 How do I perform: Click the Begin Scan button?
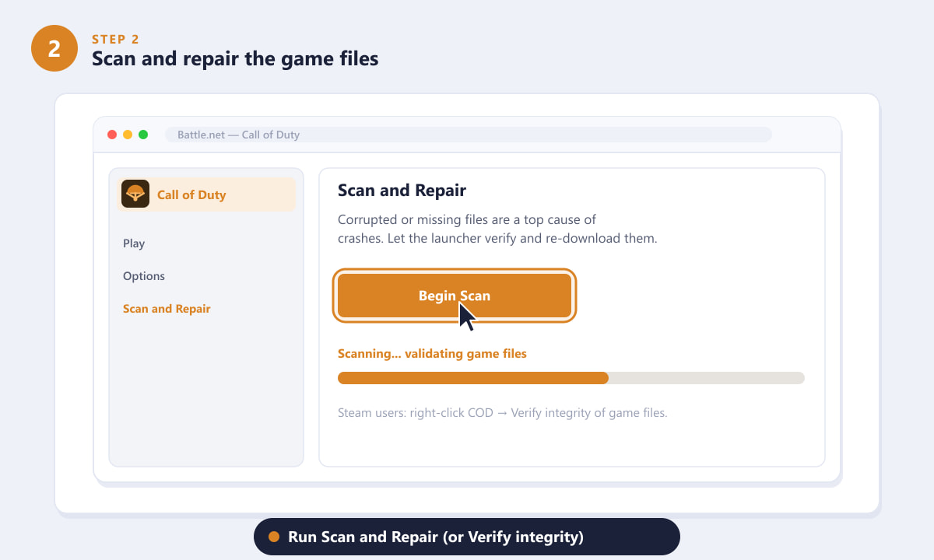455,296
